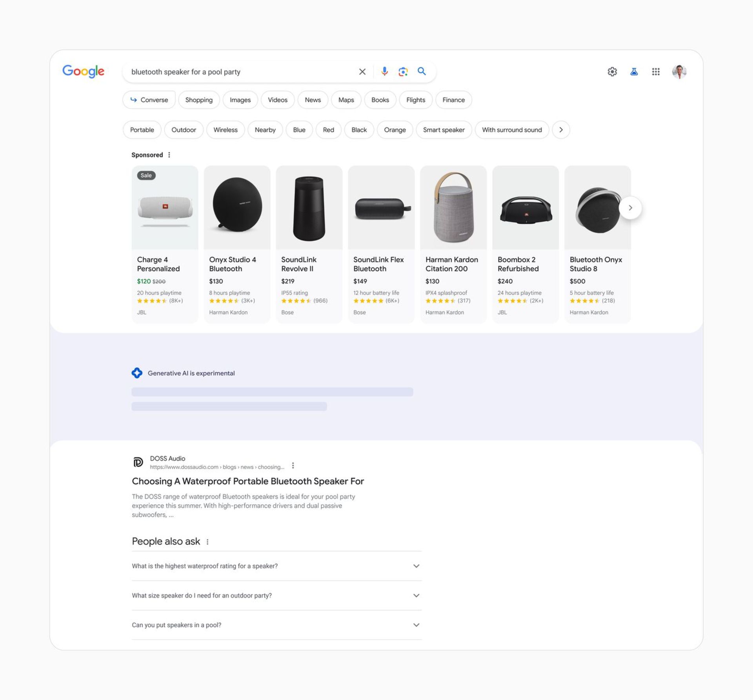Click the three-dot menu next to Sponsored
This screenshot has width=753, height=700.
pyautogui.click(x=170, y=155)
